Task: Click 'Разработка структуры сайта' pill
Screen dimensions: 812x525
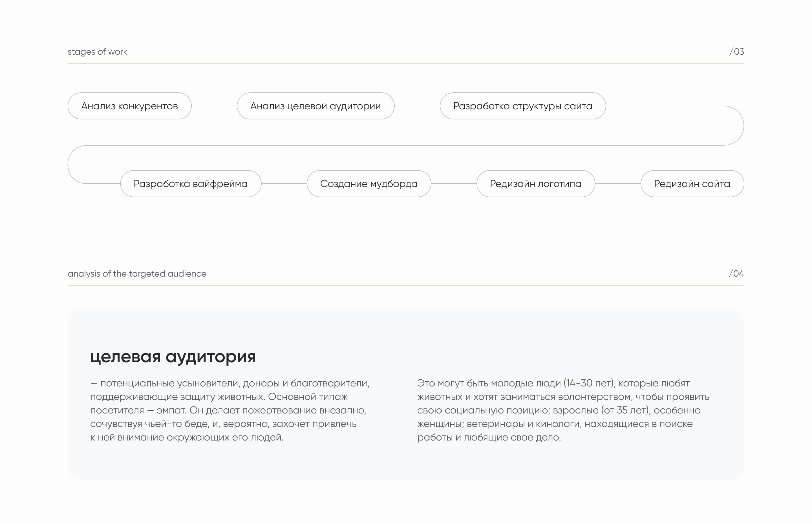Action: pyautogui.click(x=522, y=106)
